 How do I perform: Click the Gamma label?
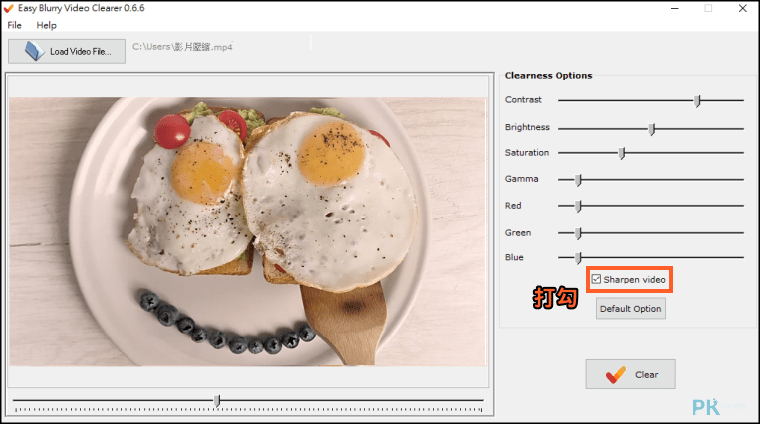tap(522, 179)
